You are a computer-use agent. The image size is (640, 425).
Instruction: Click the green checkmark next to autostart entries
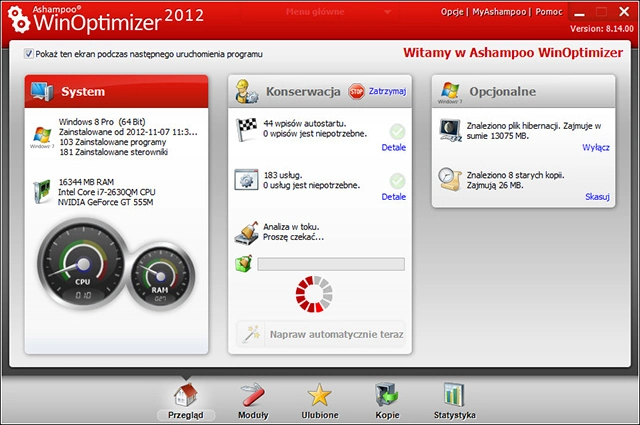coord(397,131)
